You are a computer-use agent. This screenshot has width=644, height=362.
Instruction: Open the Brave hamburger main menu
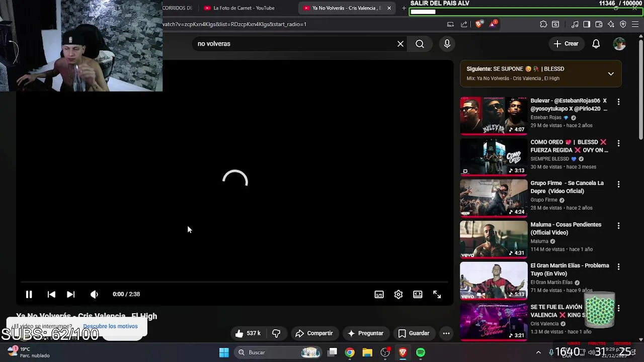pyautogui.click(x=635, y=24)
